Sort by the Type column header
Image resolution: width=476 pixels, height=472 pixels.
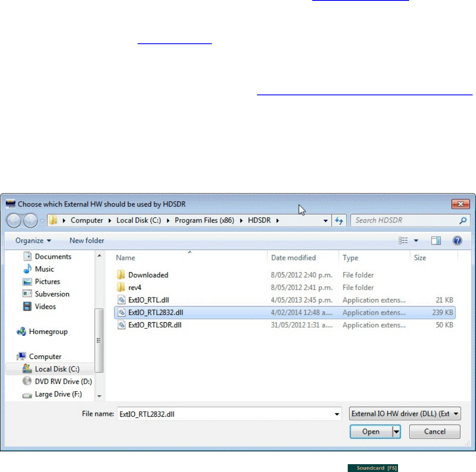(x=350, y=258)
